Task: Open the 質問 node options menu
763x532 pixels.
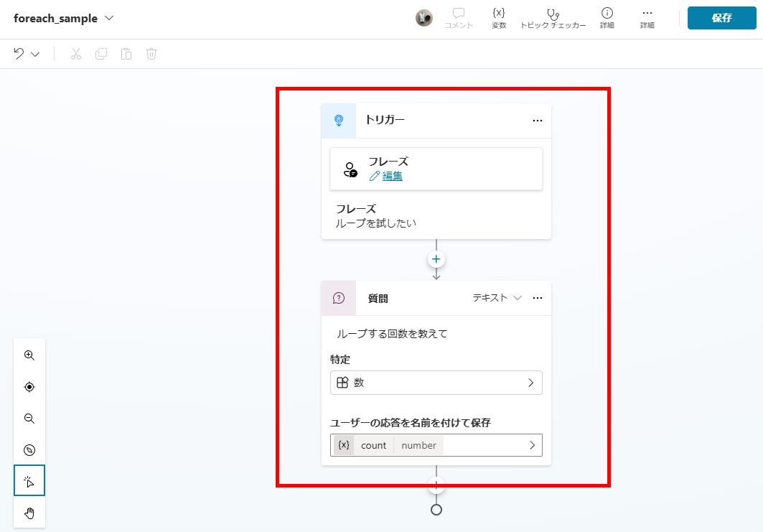Action: click(538, 298)
